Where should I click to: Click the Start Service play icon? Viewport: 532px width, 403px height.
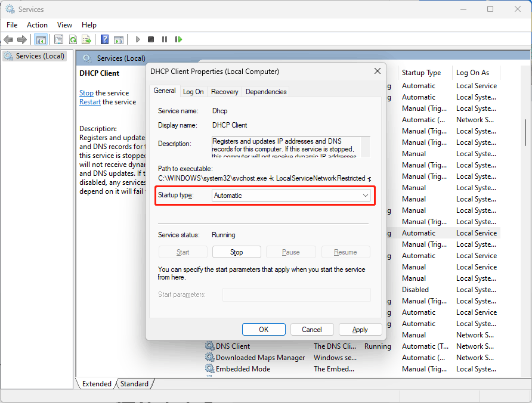(137, 39)
